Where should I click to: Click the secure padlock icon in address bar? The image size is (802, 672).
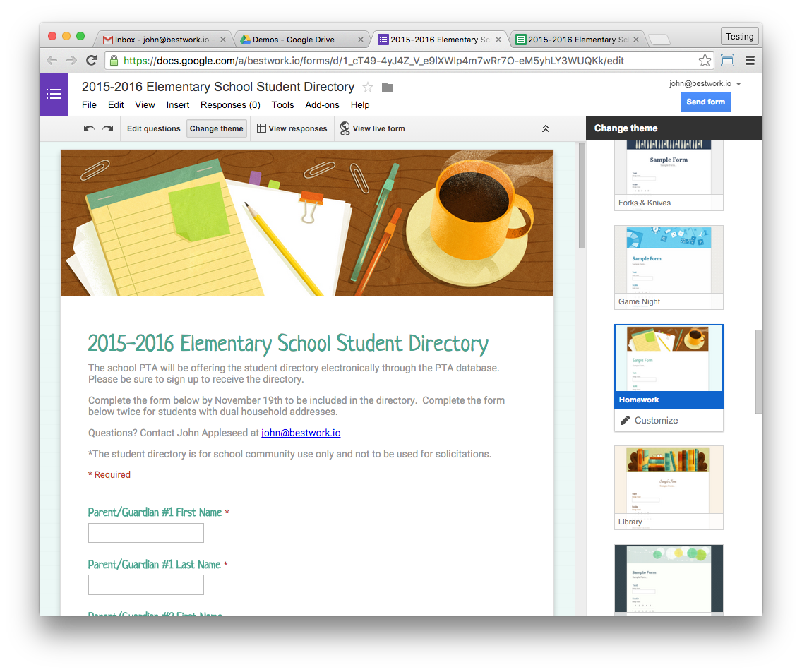[114, 60]
